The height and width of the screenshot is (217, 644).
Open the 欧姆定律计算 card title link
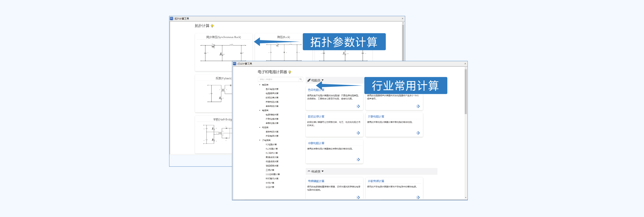click(x=316, y=117)
